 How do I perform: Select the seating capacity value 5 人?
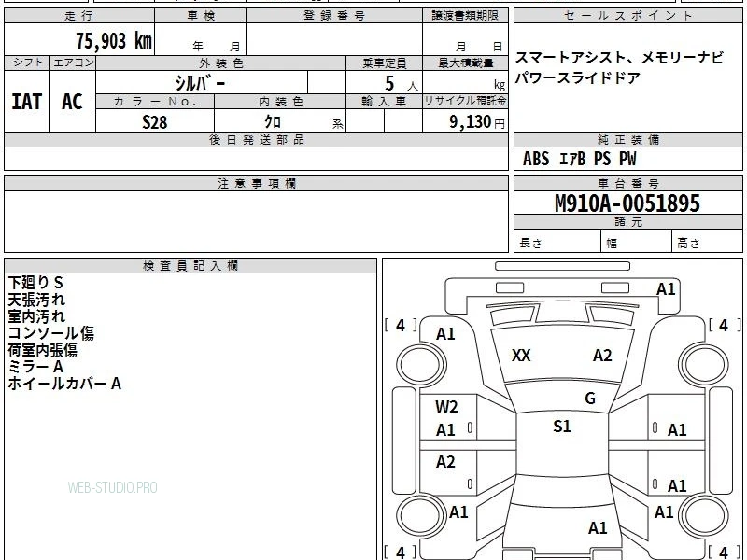click(401, 84)
